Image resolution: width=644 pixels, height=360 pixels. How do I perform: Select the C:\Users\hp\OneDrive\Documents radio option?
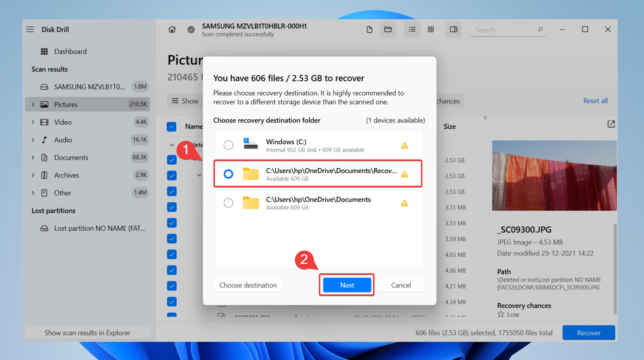pyautogui.click(x=228, y=203)
